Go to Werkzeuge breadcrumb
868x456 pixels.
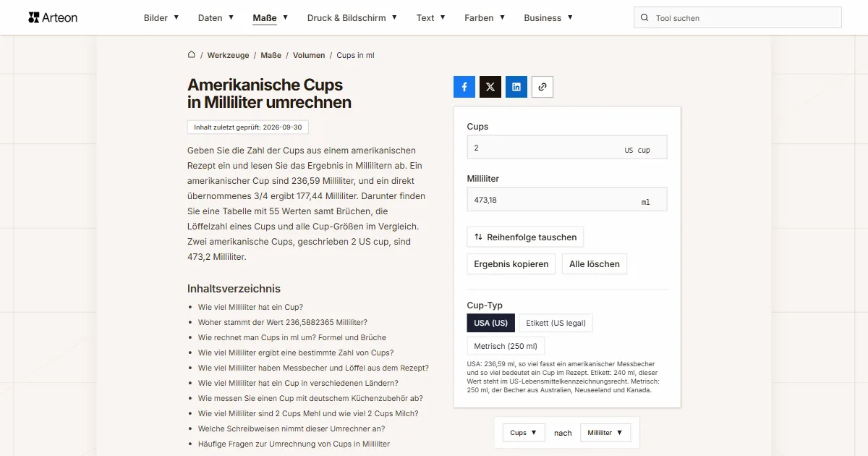pos(228,55)
